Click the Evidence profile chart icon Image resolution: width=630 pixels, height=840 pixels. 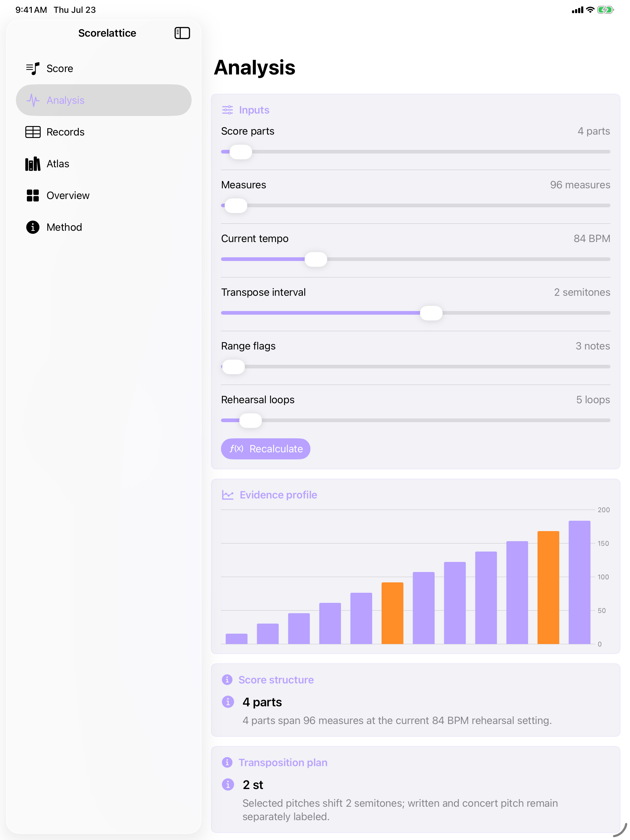point(227,495)
